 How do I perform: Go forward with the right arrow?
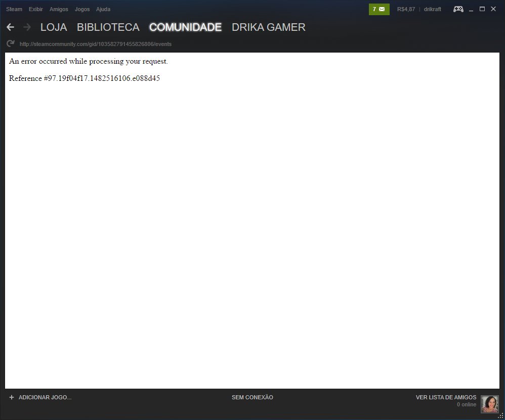(27, 27)
